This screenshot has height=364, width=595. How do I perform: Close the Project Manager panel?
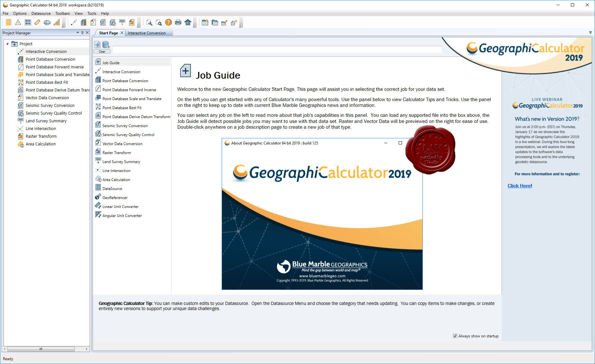(x=87, y=33)
